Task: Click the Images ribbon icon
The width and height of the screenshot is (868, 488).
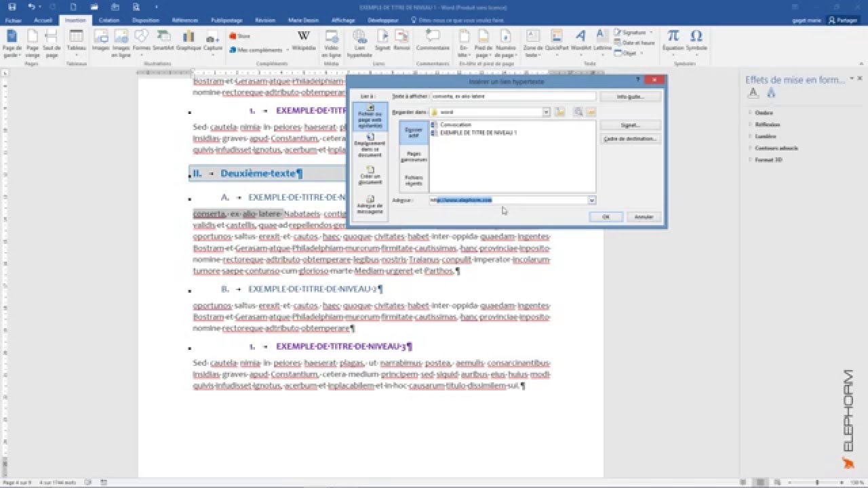Action: (x=100, y=40)
